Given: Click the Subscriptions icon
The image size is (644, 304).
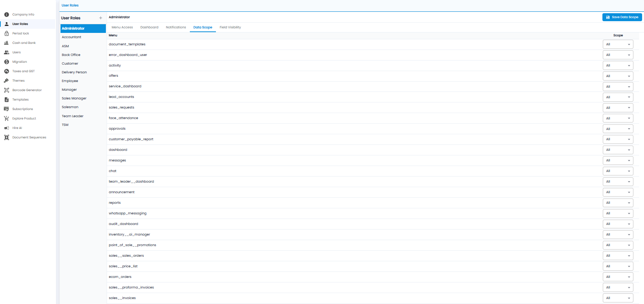Looking at the screenshot, I should pyautogui.click(x=6, y=109).
